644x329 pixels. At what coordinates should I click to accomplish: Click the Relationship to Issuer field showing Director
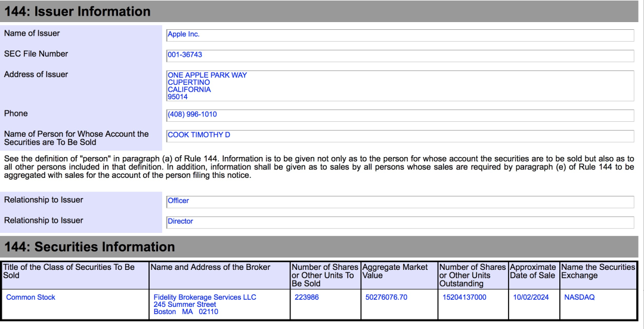click(400, 222)
